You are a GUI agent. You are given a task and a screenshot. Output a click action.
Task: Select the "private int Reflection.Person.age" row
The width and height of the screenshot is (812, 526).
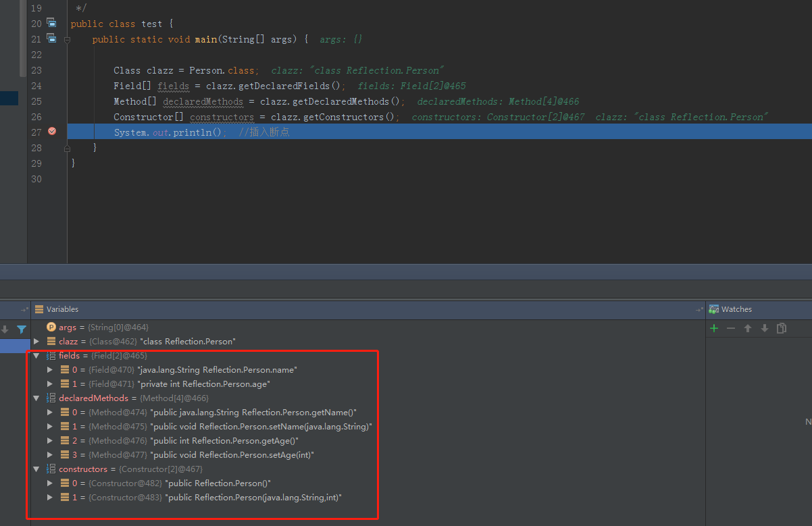point(367,384)
